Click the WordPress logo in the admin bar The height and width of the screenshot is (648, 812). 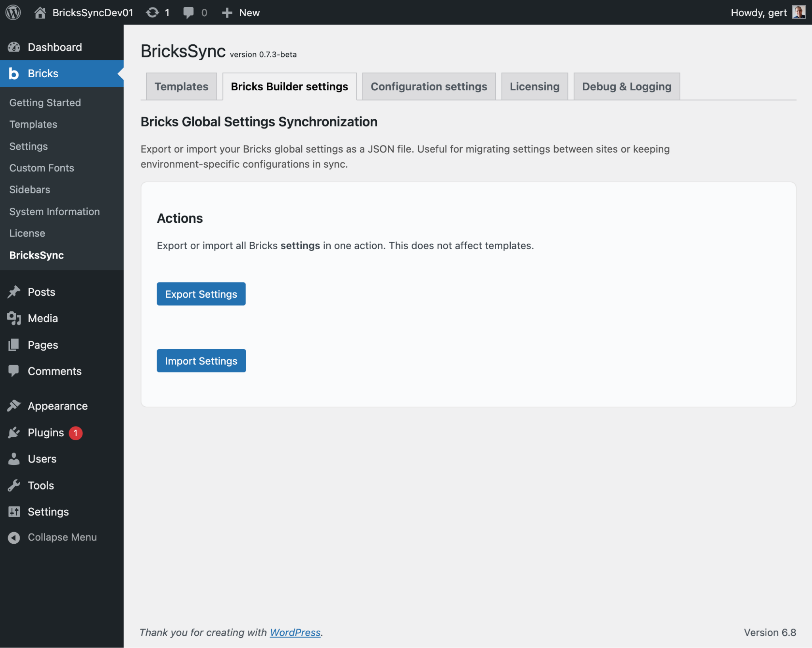(x=13, y=12)
